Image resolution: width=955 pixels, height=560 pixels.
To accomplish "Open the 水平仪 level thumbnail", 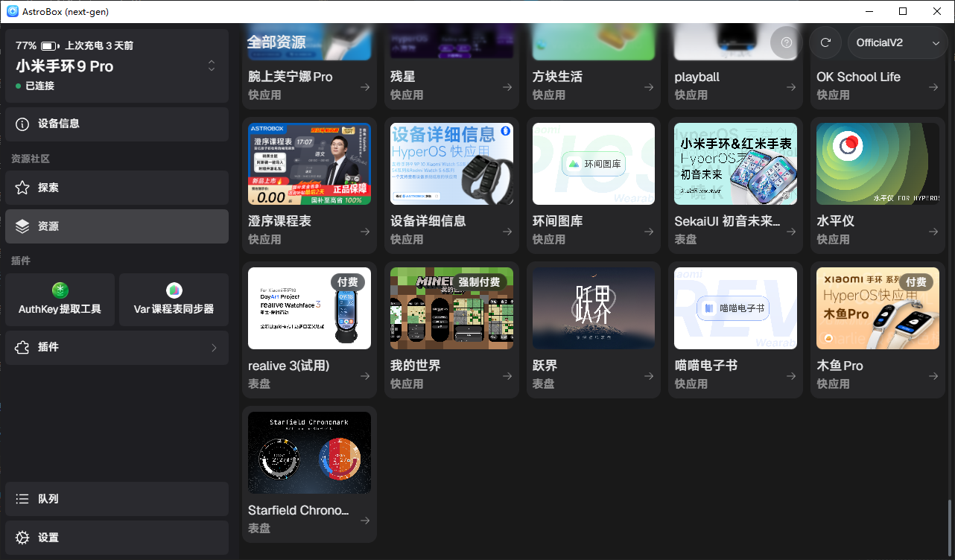I will (878, 164).
